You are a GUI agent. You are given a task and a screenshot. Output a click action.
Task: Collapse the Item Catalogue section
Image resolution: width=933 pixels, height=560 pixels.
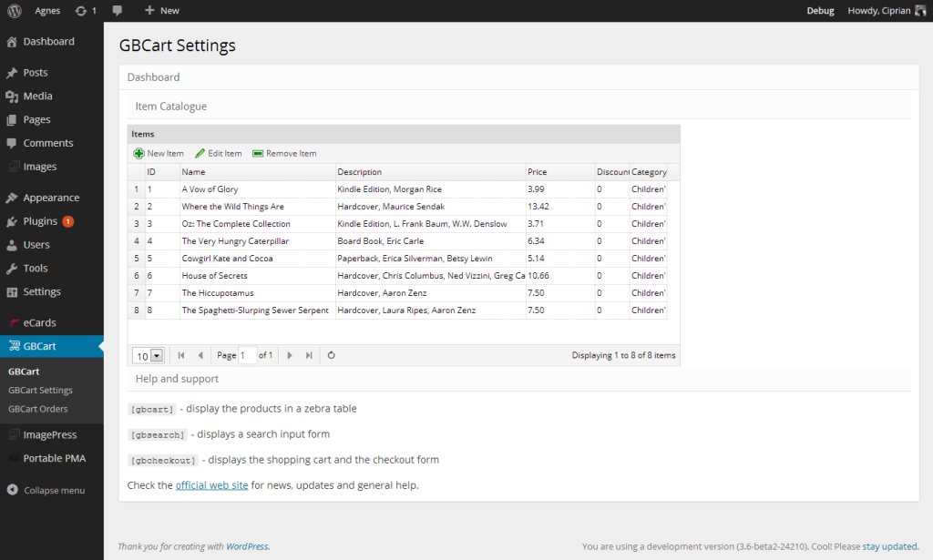[x=518, y=107]
